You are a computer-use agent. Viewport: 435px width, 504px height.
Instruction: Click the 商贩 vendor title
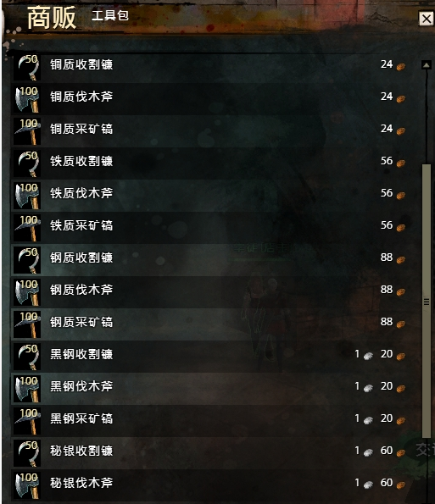(x=52, y=19)
